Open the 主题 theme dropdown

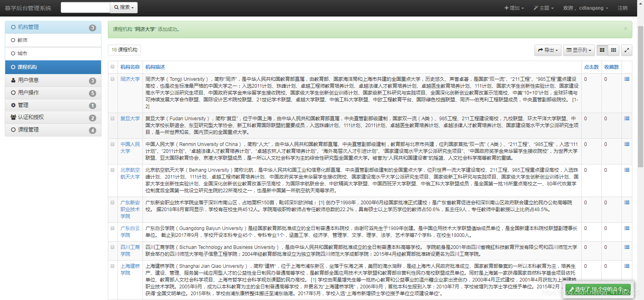544,8
